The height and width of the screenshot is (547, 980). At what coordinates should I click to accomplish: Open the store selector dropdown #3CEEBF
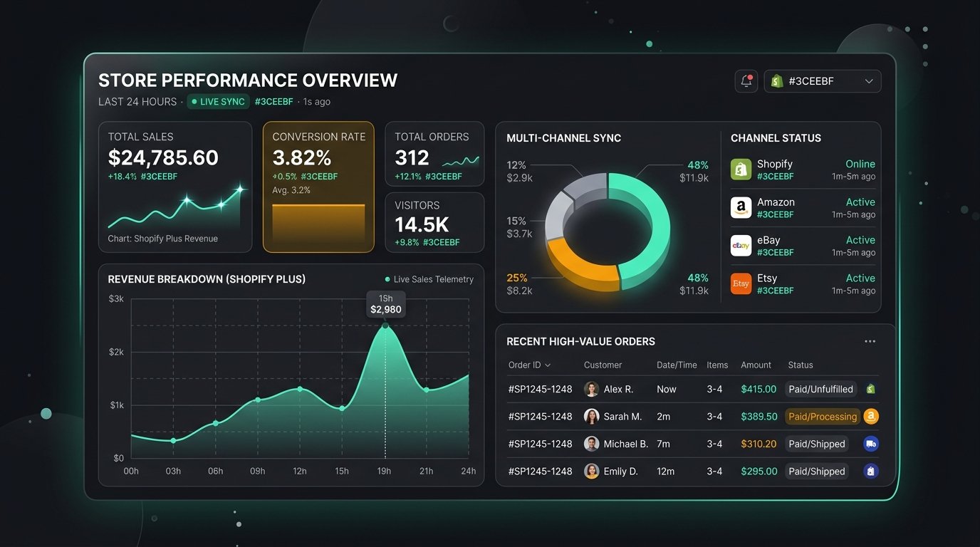tap(823, 81)
